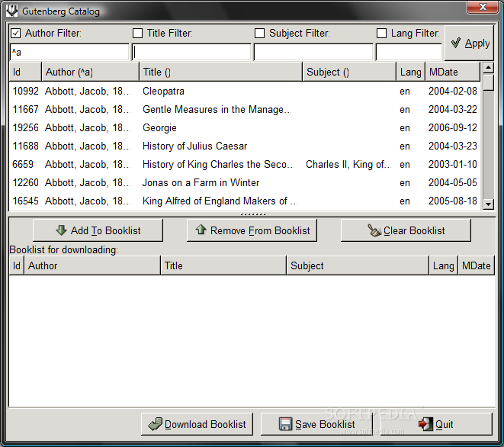Click the date cell 2005-08-18
Screen dimensions: 504x447
(453, 201)
